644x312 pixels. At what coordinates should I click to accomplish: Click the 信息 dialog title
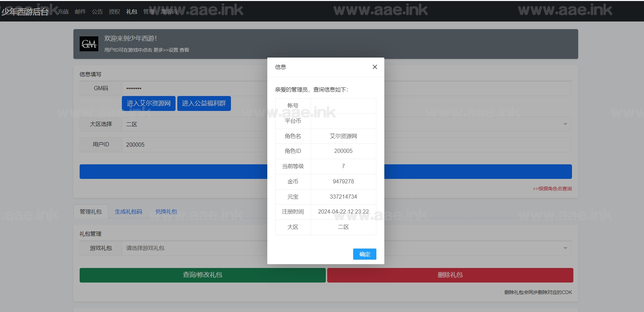[280, 67]
